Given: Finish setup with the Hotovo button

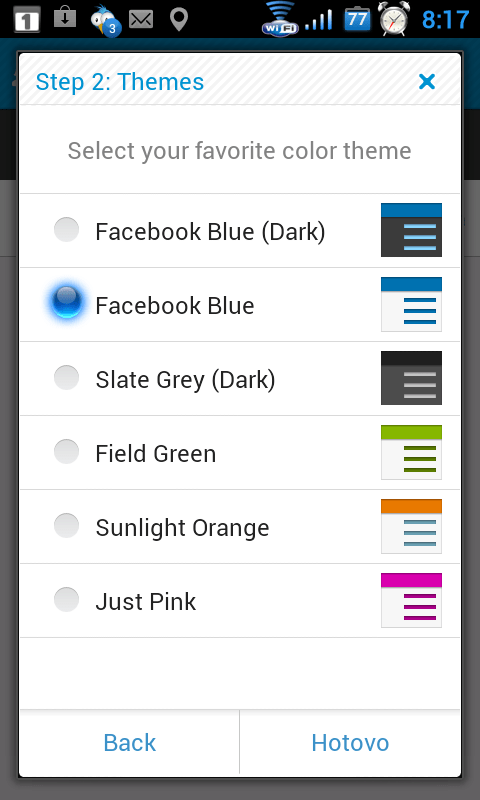Looking at the screenshot, I should pos(350,742).
